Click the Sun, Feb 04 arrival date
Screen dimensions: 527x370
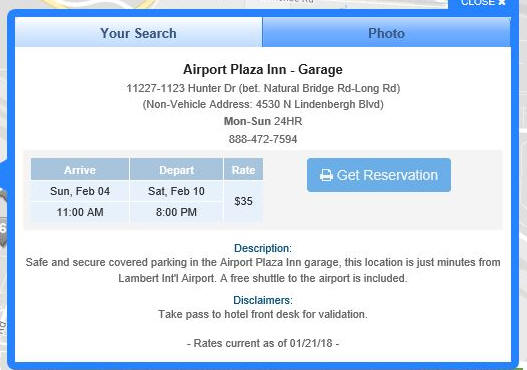pos(80,191)
